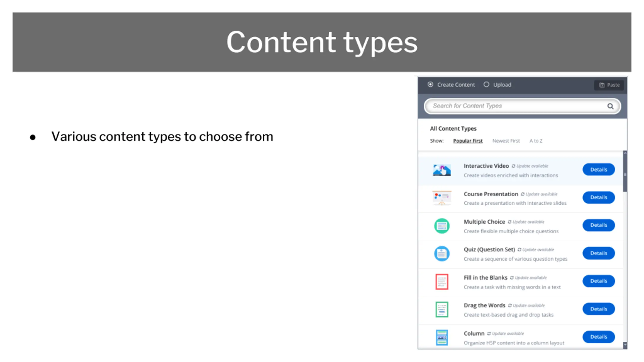This screenshot has height=362, width=644.
Task: Click the Paste button
Action: (609, 85)
